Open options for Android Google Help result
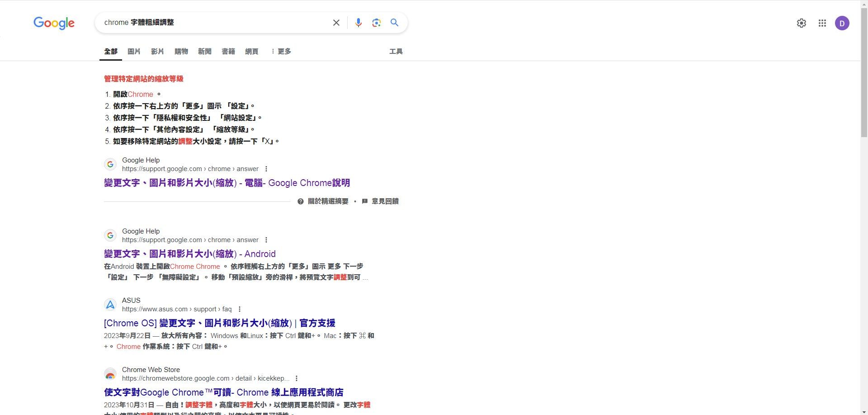Screen dimensions: 868x415 [x=266, y=240]
